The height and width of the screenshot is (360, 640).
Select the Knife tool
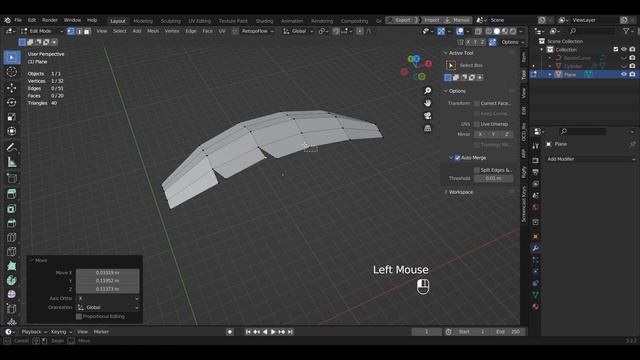click(x=12, y=251)
